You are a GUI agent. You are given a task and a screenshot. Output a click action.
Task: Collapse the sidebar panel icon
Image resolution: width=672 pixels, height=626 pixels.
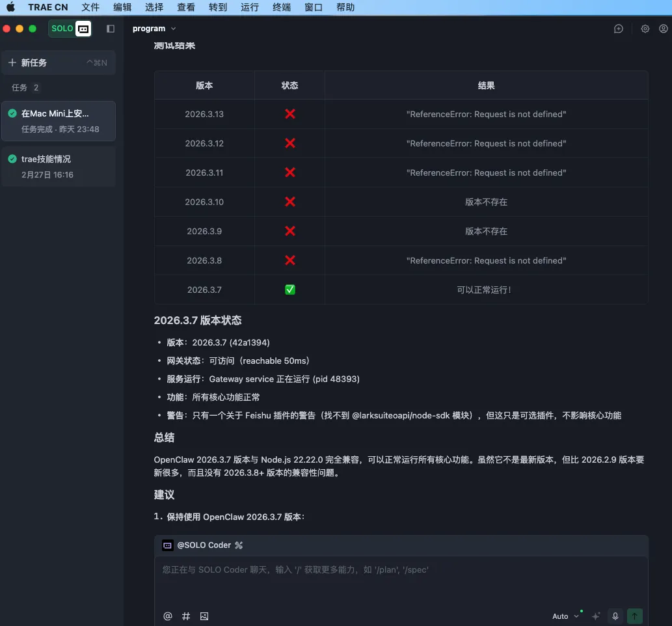(x=111, y=29)
